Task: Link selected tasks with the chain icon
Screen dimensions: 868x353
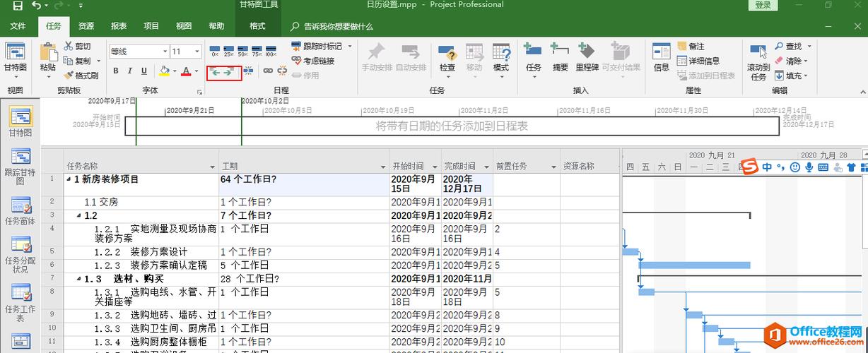Action: (268, 71)
